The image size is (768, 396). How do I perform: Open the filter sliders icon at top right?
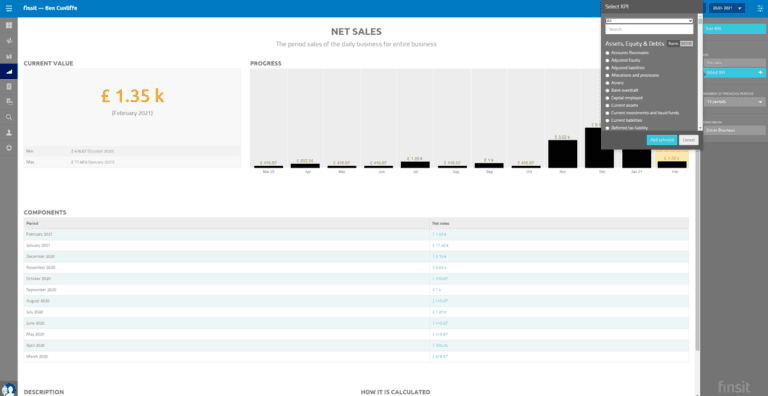760,8
